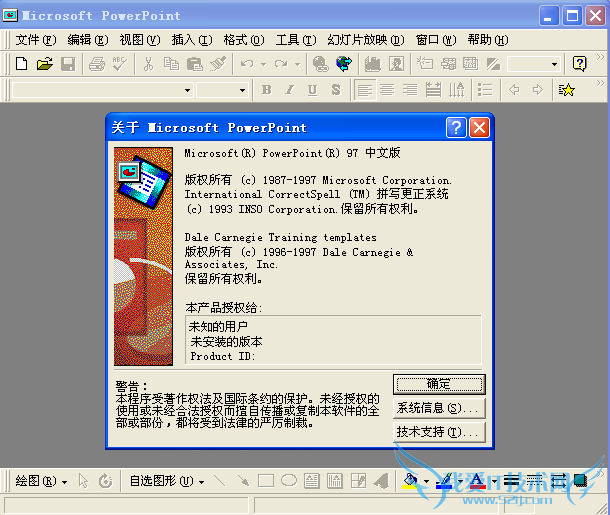The image size is (610, 515).
Task: Click the Apply Design icon
Action: coord(471,64)
